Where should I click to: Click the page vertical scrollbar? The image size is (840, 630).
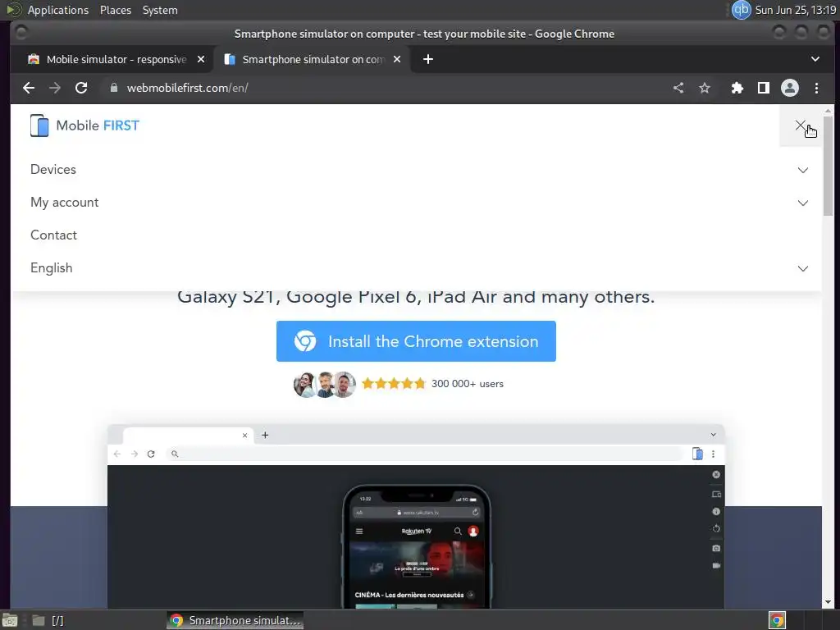(829, 166)
